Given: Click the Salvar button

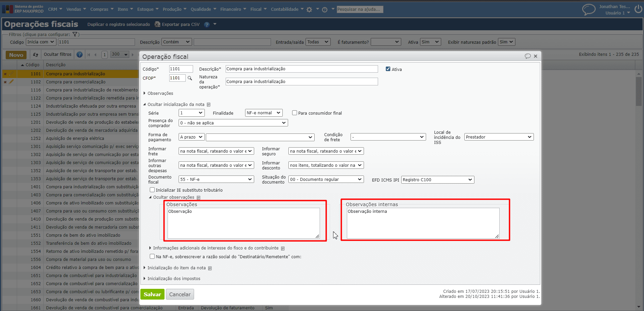Looking at the screenshot, I should coord(152,294).
